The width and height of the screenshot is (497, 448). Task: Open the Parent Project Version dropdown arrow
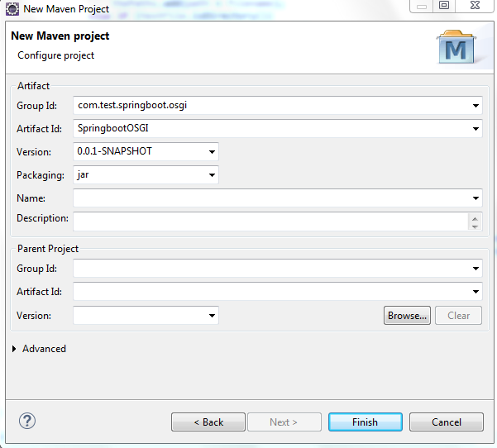(212, 316)
